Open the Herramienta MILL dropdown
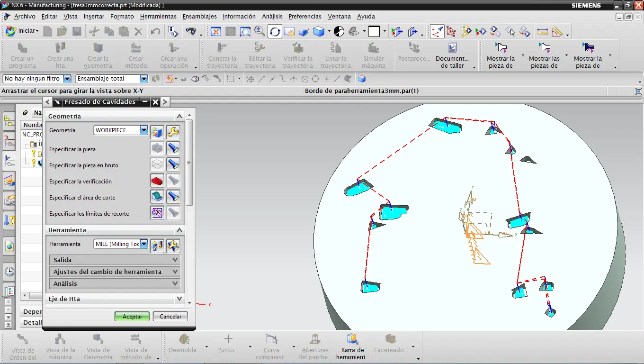This screenshot has width=644, height=364. (144, 244)
